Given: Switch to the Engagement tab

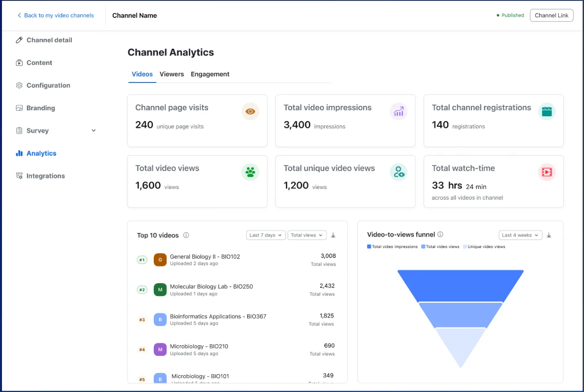Looking at the screenshot, I should [210, 74].
